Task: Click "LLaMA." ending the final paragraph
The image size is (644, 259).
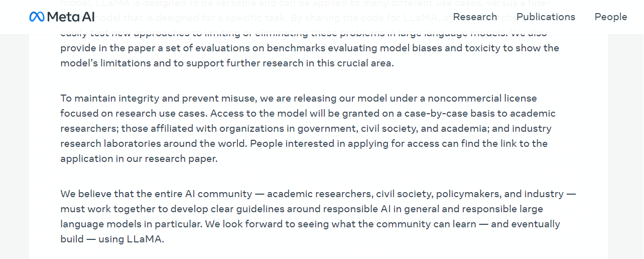Action: pos(145,239)
